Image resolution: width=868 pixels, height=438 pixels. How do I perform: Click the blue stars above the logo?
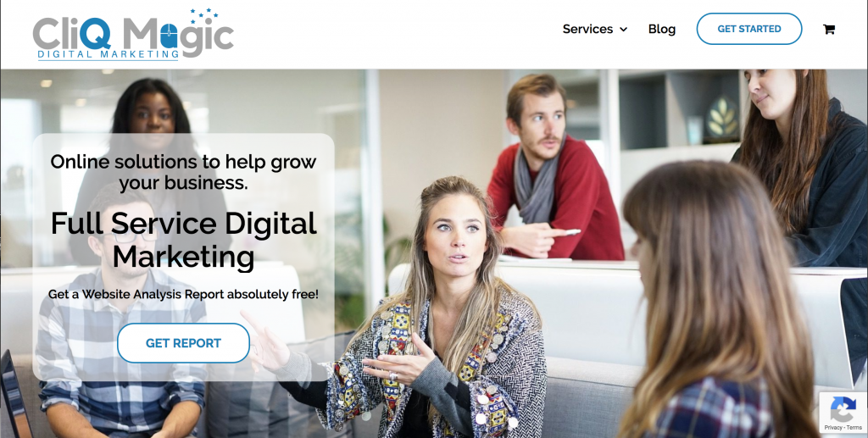coord(204,14)
